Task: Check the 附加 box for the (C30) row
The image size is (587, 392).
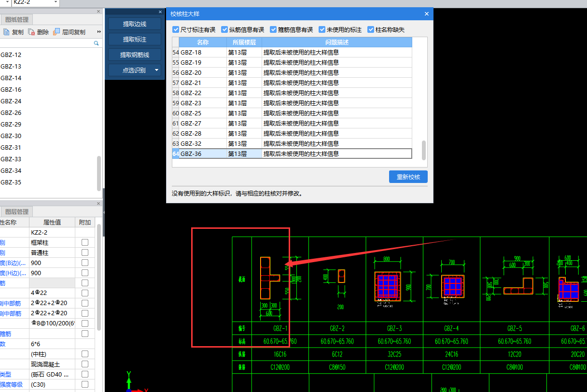Action: coord(85,384)
